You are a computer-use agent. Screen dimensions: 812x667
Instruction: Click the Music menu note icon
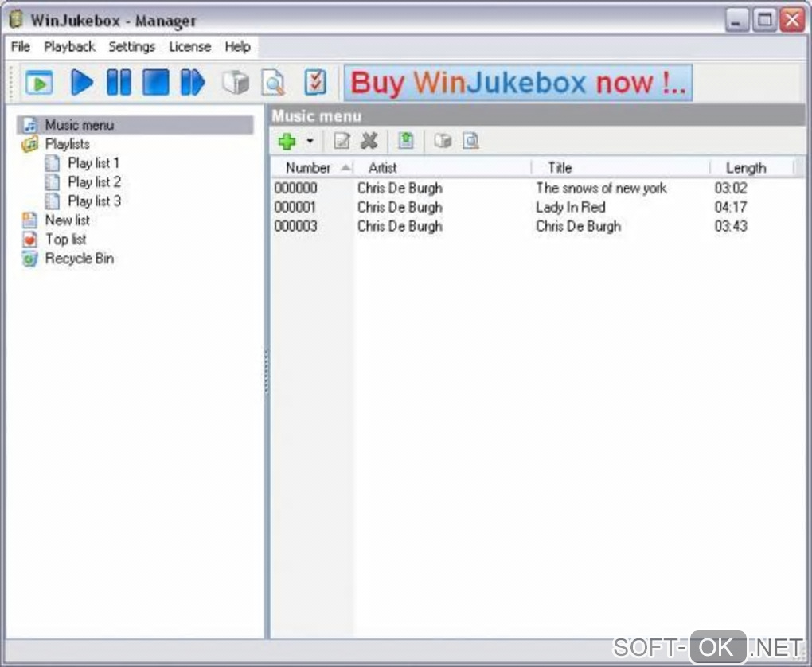tap(30, 125)
